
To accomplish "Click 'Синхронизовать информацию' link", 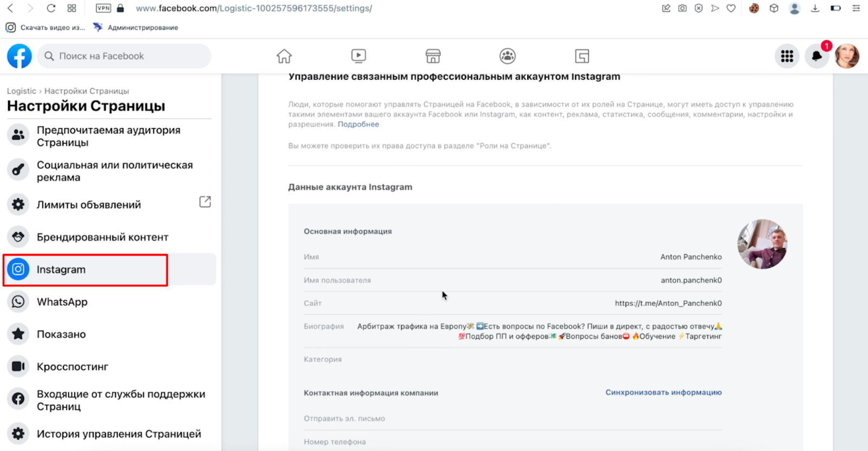I will click(x=663, y=392).
